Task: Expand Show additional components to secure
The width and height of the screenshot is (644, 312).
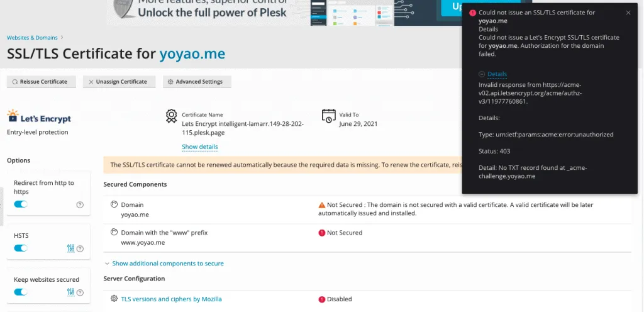Action: [x=167, y=264]
